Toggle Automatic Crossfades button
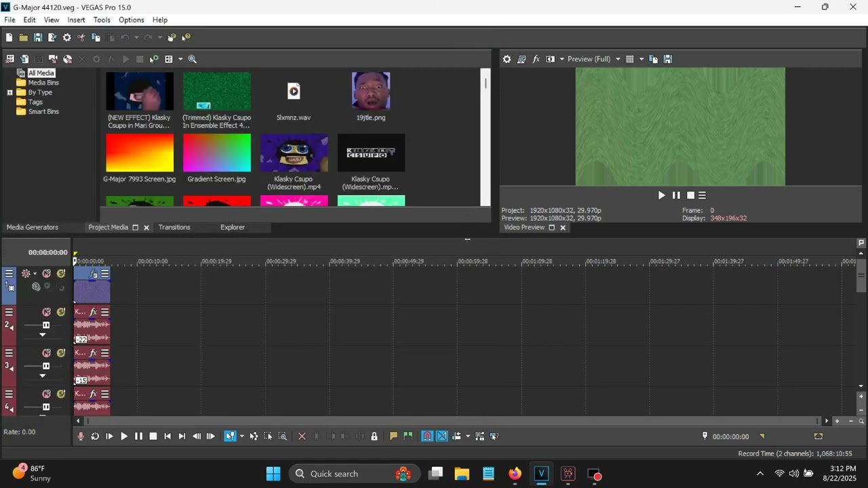Viewport: 868px width, 488px height. 442,436
